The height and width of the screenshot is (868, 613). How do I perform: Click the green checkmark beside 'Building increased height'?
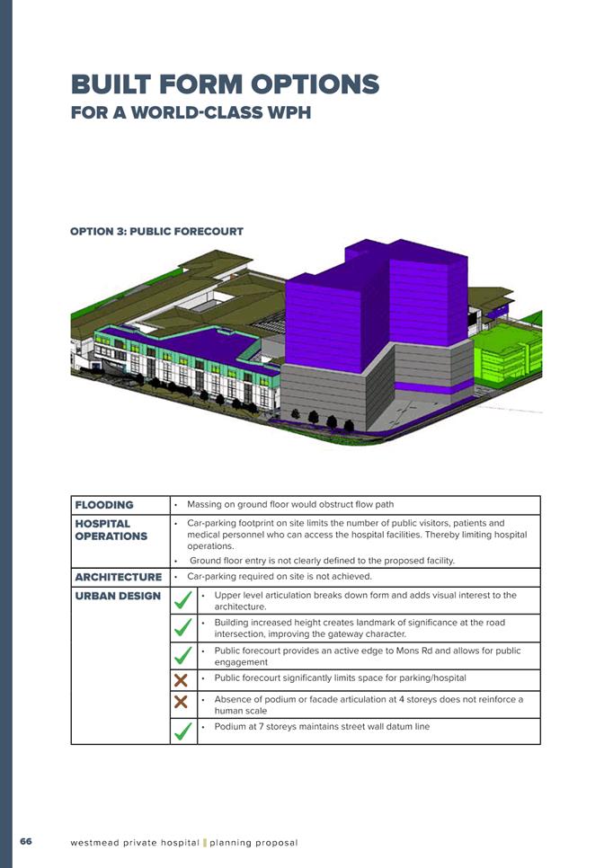(182, 627)
